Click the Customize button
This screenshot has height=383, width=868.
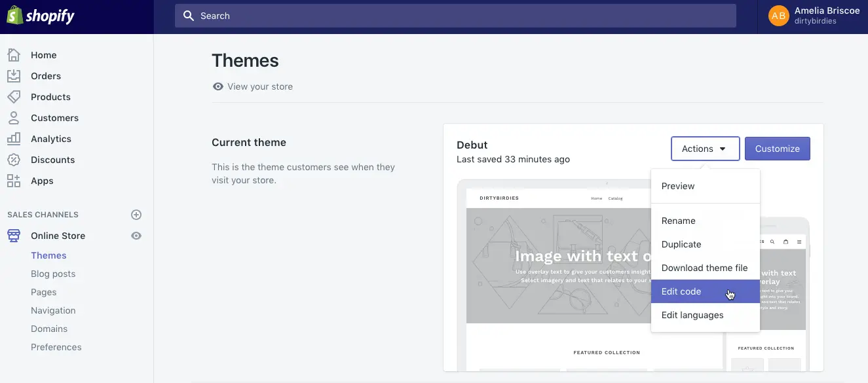pos(777,149)
